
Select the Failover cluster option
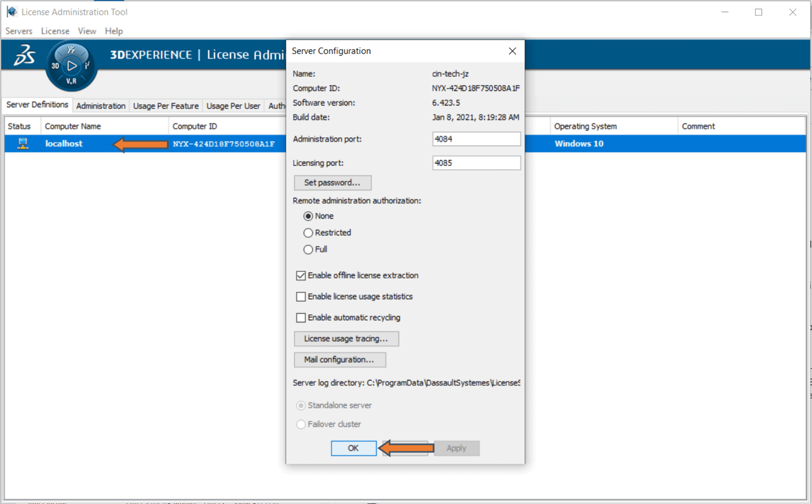tap(301, 424)
